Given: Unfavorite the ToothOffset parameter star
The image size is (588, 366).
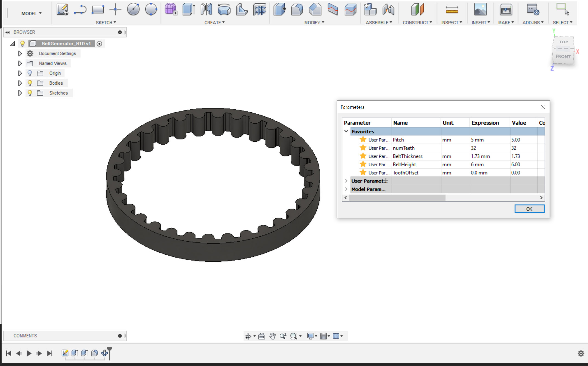Looking at the screenshot, I should (363, 172).
